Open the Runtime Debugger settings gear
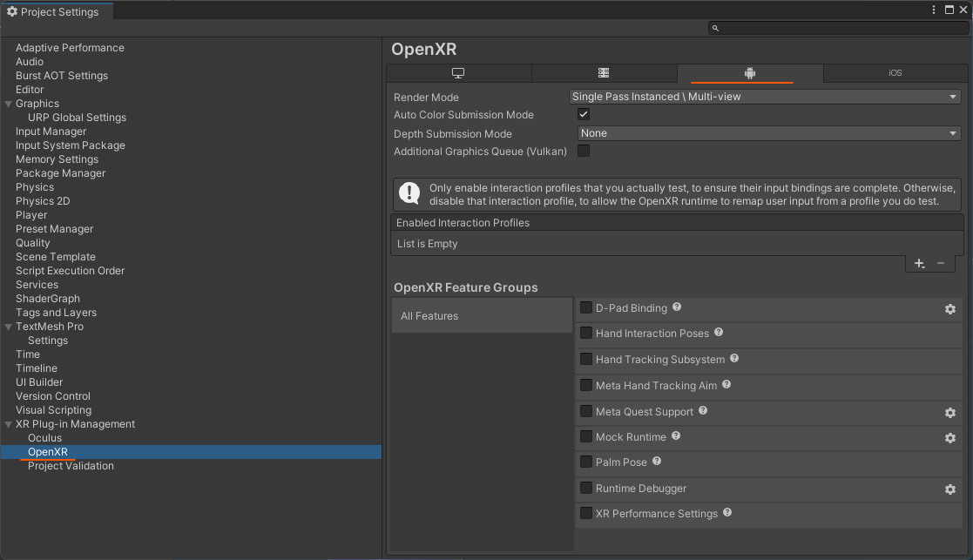 pos(950,489)
